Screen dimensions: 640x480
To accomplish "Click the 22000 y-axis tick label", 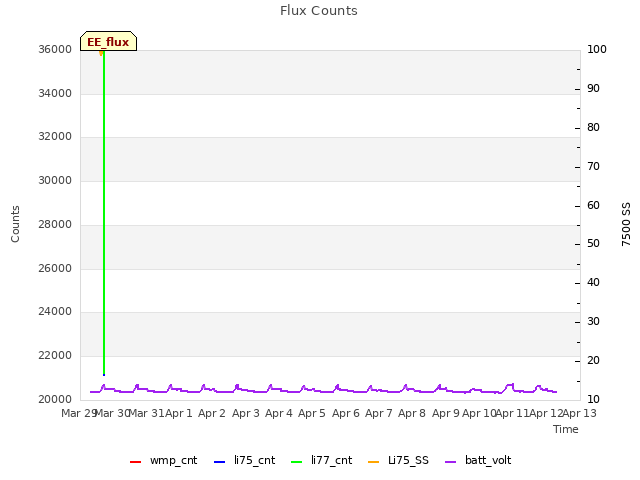I will click(55, 356).
